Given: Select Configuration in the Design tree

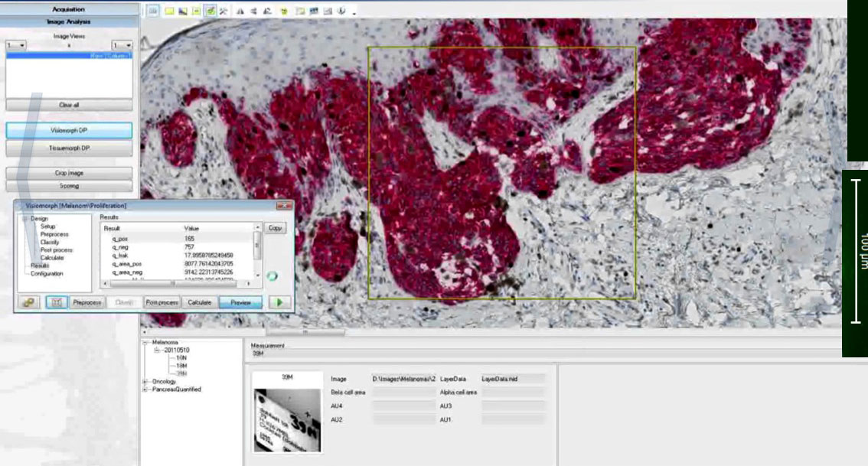Looking at the screenshot, I should 47,273.
